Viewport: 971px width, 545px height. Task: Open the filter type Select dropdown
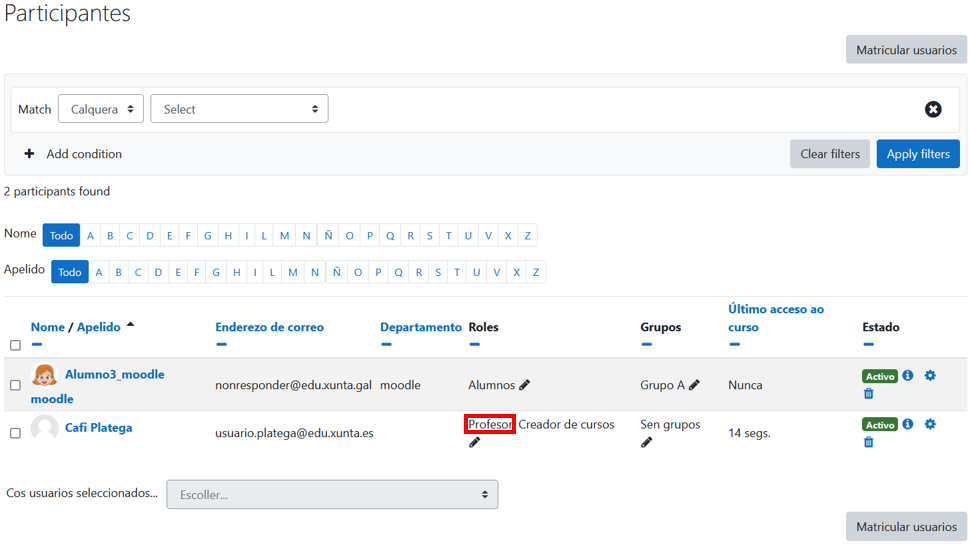pyautogui.click(x=239, y=109)
